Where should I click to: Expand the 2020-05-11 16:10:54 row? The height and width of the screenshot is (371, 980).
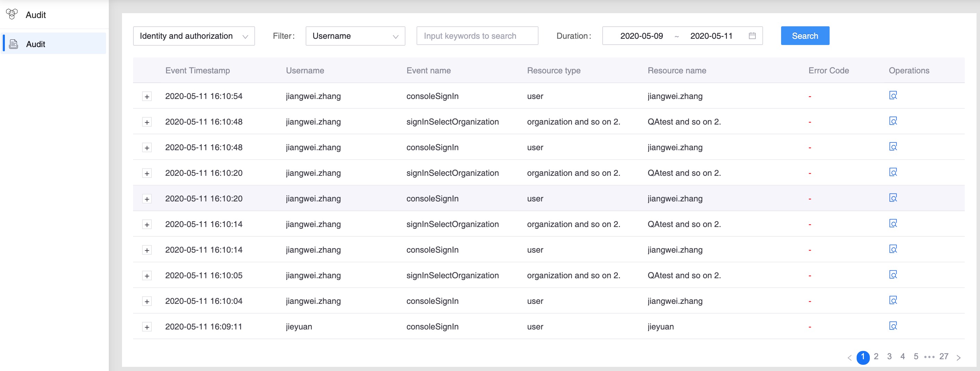pyautogui.click(x=147, y=97)
